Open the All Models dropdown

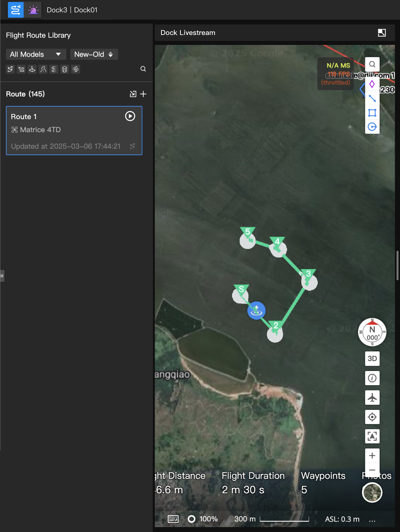point(36,54)
